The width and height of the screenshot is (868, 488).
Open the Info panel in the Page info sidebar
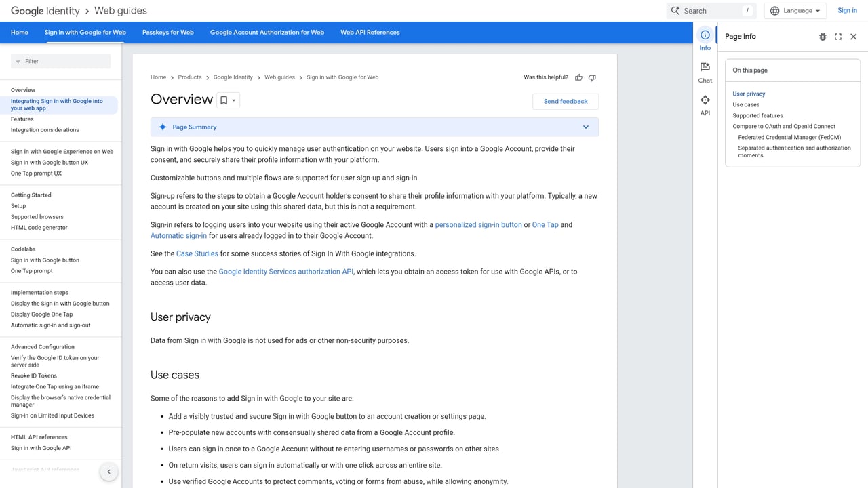tap(705, 39)
